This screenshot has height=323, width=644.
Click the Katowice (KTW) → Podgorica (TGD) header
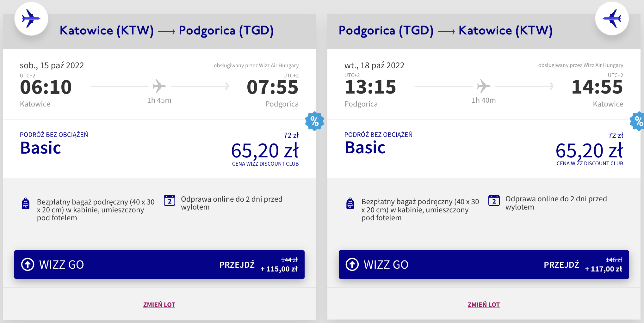[x=166, y=31]
